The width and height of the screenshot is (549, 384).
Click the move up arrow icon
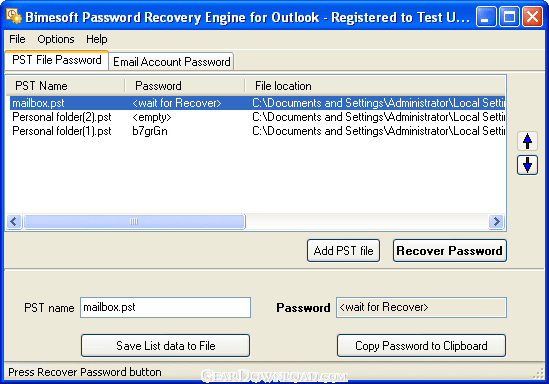click(x=527, y=141)
